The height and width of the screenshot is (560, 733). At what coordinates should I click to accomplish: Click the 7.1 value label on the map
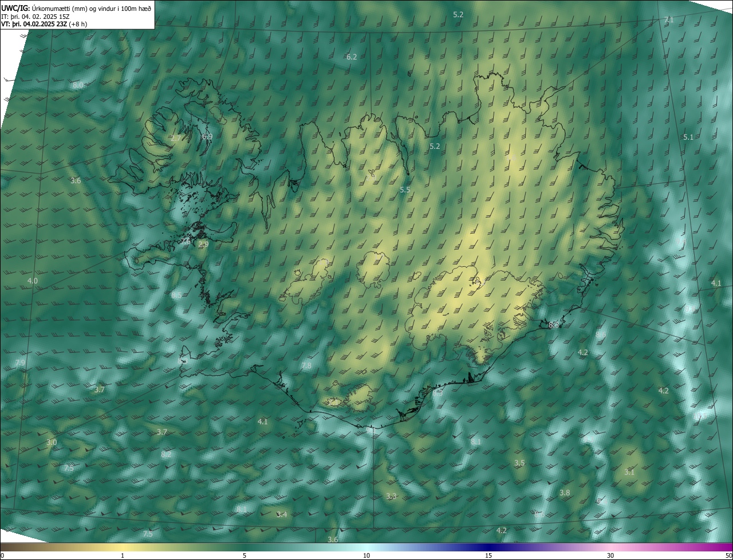(669, 20)
